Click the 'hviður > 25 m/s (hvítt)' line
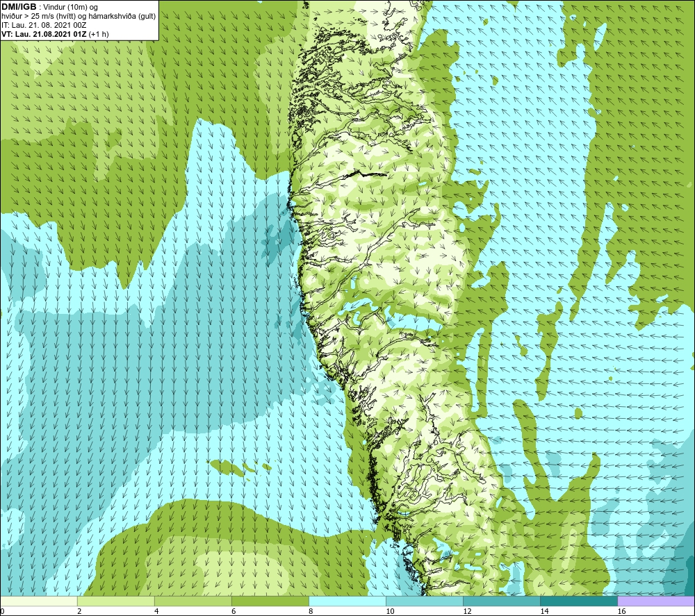The width and height of the screenshot is (695, 616). tap(38, 17)
